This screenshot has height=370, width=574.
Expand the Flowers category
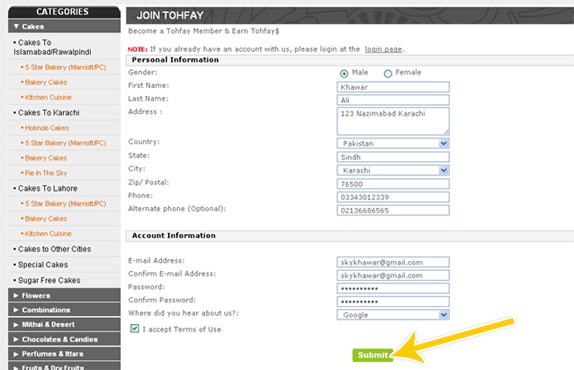(64, 295)
